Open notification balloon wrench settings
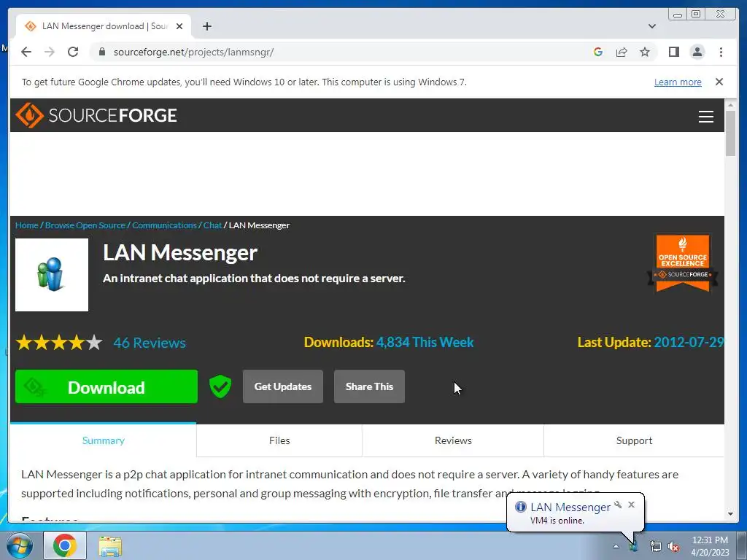 click(618, 505)
